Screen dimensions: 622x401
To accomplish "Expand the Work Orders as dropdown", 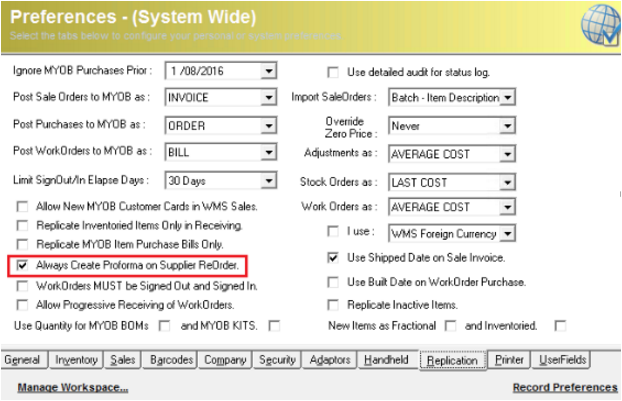I will click(507, 207).
